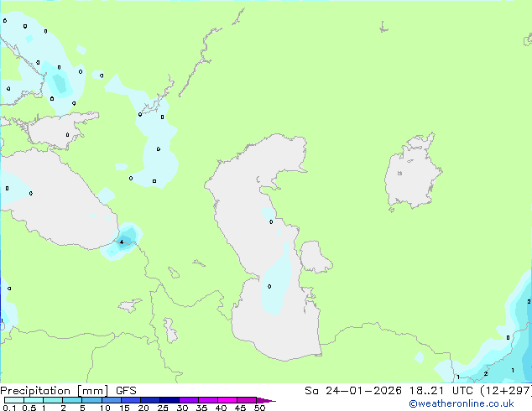Click the '4' precipitation value on the map
Screen dimensions: 532x411
tap(122, 242)
